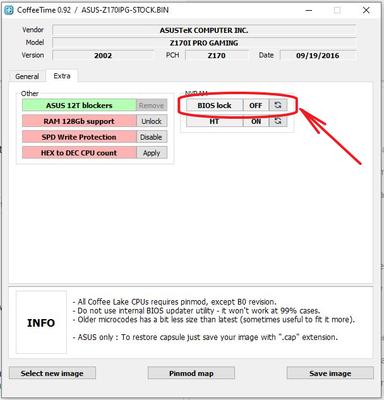The height and width of the screenshot is (400, 384).
Task: Click the Version field showing 2002
Action: click(x=103, y=55)
